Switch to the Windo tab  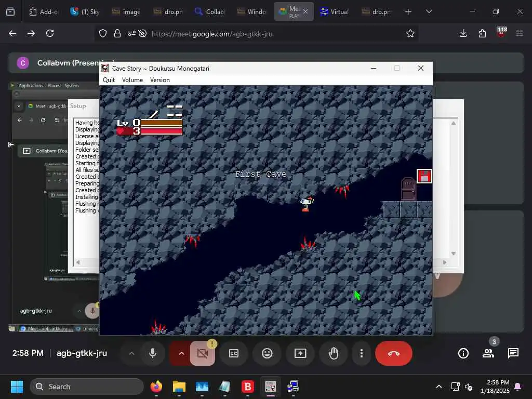251,11
